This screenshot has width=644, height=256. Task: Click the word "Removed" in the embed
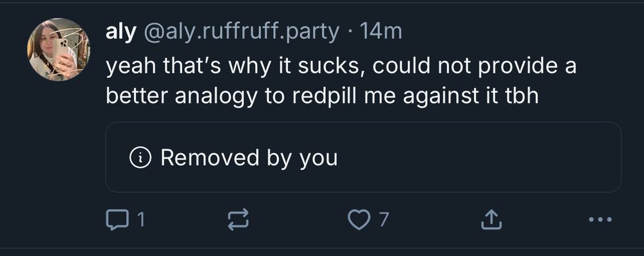coord(211,157)
